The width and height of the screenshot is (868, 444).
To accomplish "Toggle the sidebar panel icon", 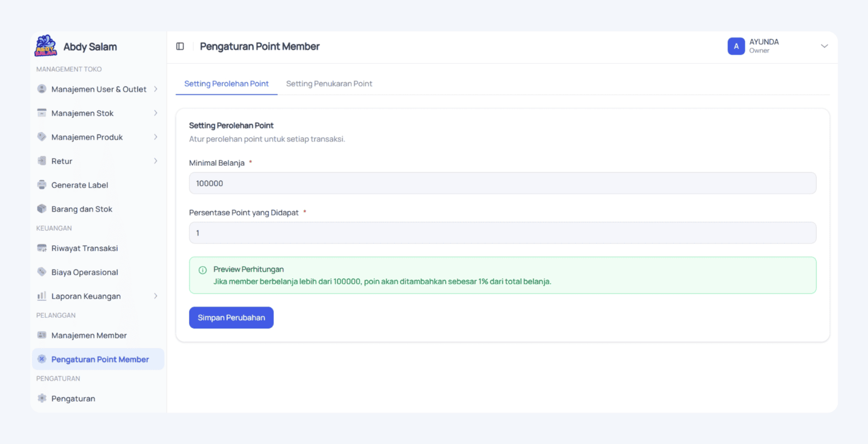I will pos(180,46).
